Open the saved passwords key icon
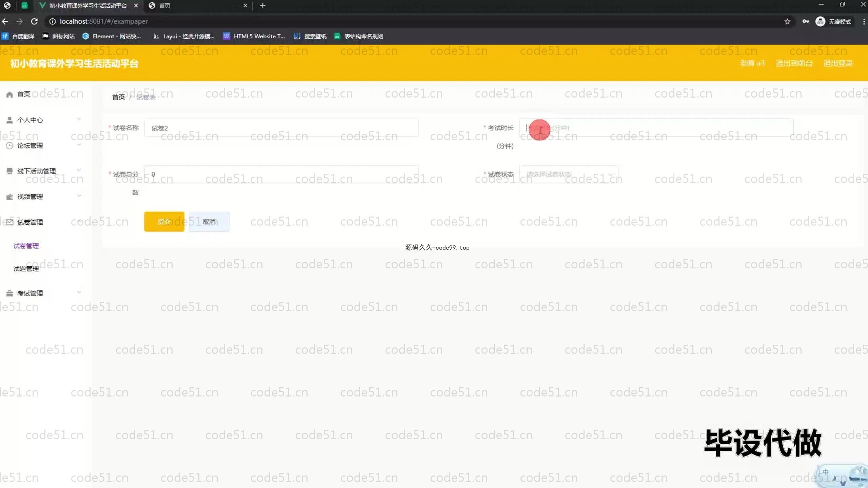The width and height of the screenshot is (868, 488). pyautogui.click(x=805, y=22)
